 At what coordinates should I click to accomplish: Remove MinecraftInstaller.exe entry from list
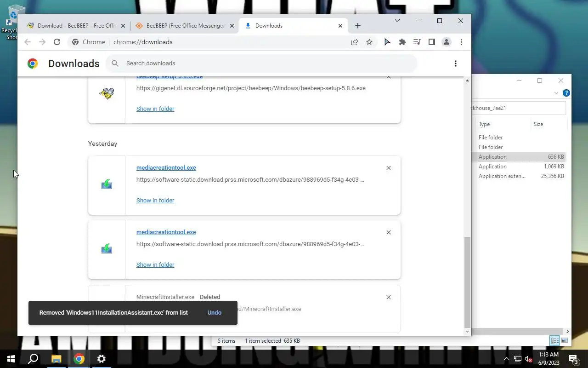pyautogui.click(x=389, y=297)
